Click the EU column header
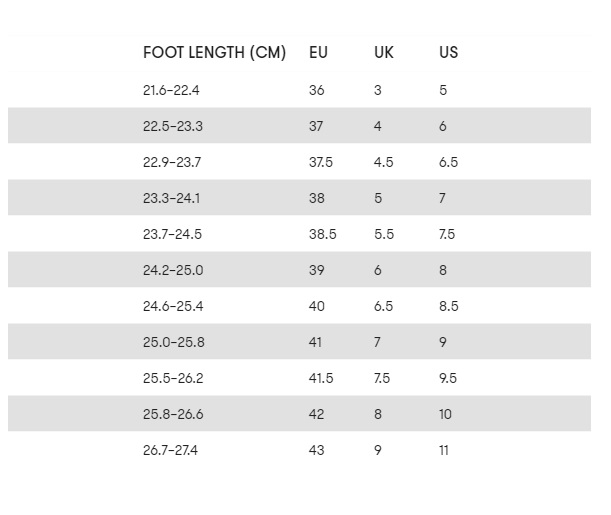Viewport: 611px width, 515px height. [x=318, y=53]
